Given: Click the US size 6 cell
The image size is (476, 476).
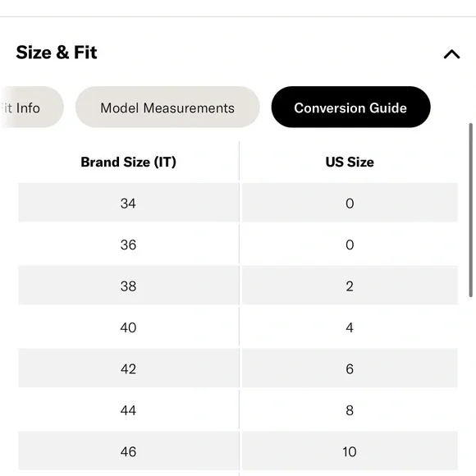Looking at the screenshot, I should pos(350,368).
